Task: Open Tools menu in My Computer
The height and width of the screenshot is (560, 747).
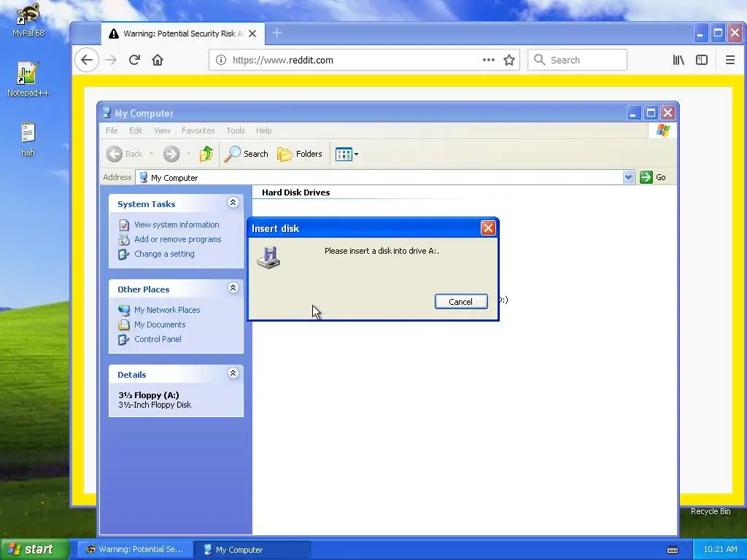Action: coord(236,131)
